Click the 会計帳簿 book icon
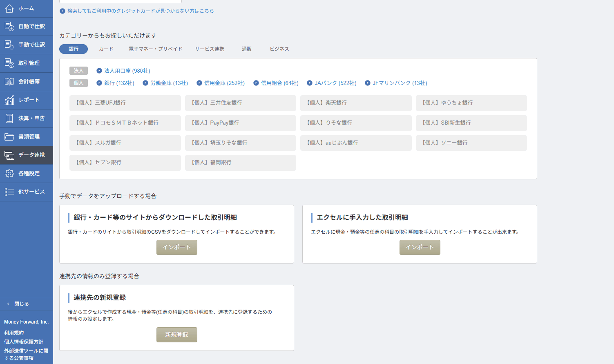 click(9, 81)
